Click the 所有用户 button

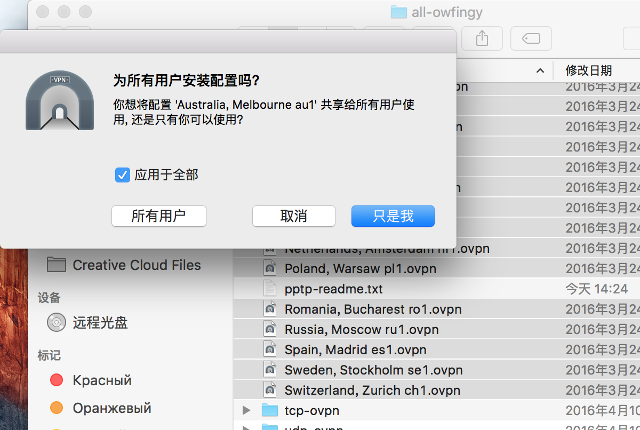pos(159,216)
